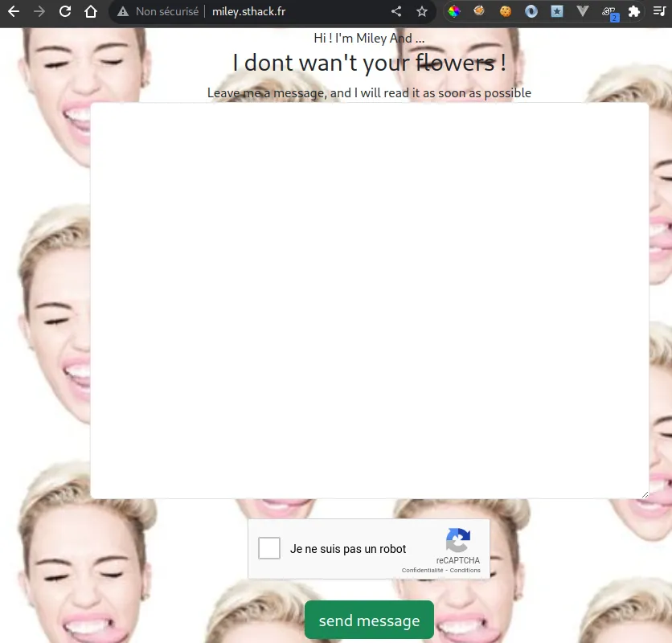Open the color wheel extension
The width and height of the screenshot is (672, 643).
click(x=454, y=11)
